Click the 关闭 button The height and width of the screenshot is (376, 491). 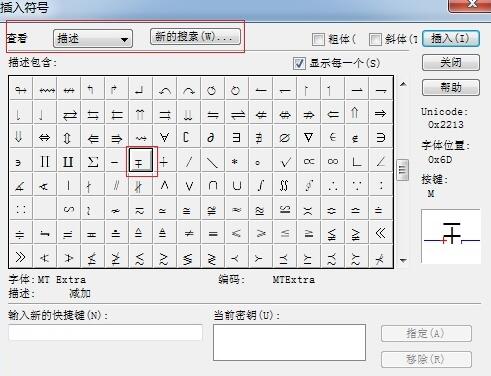(451, 62)
